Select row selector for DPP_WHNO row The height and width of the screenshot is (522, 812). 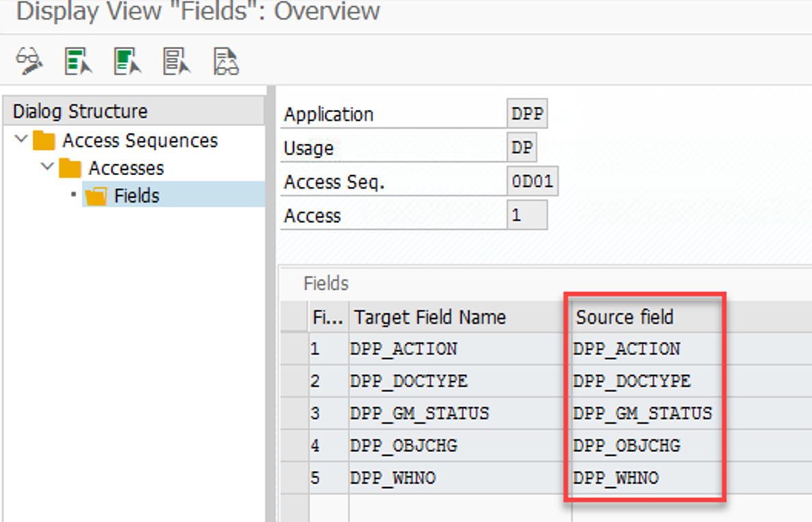294,478
